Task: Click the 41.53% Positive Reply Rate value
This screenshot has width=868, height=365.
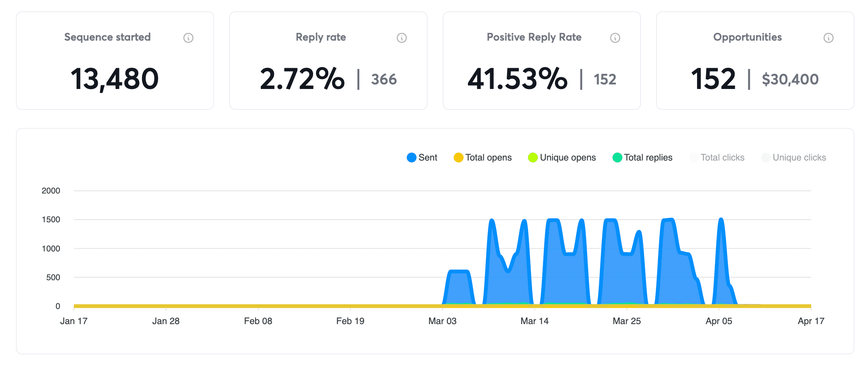Action: click(519, 79)
